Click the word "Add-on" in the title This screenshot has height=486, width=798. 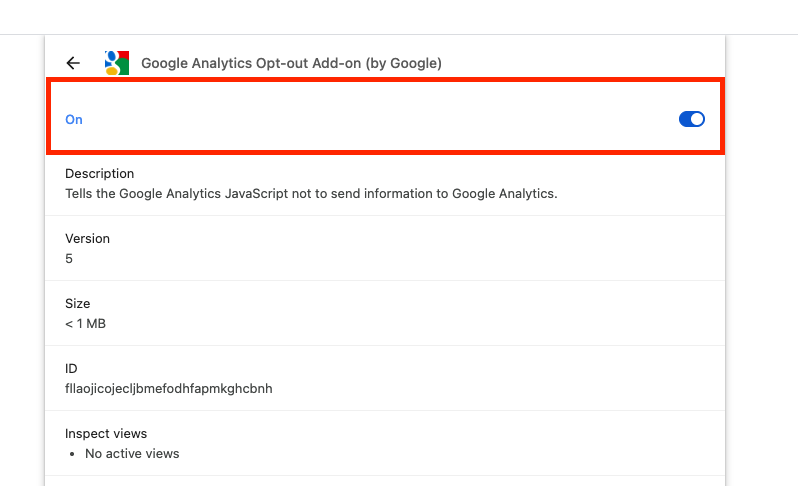click(x=337, y=63)
